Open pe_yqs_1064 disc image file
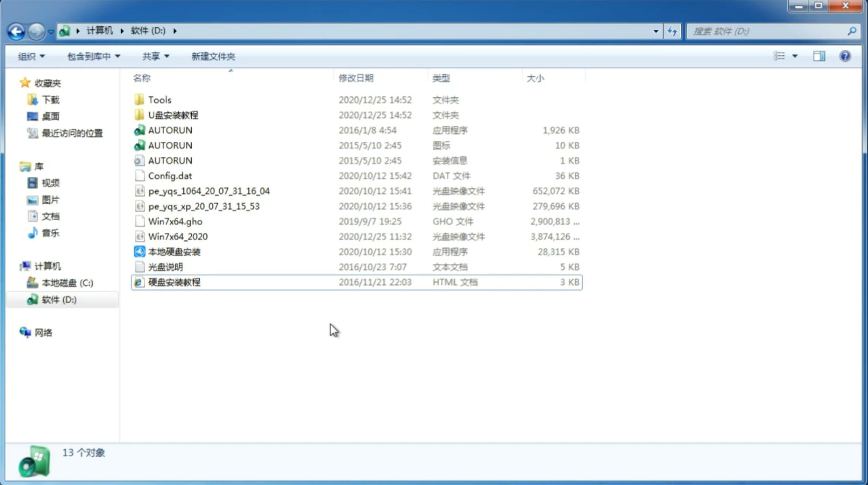This screenshot has height=485, width=868. 208,191
